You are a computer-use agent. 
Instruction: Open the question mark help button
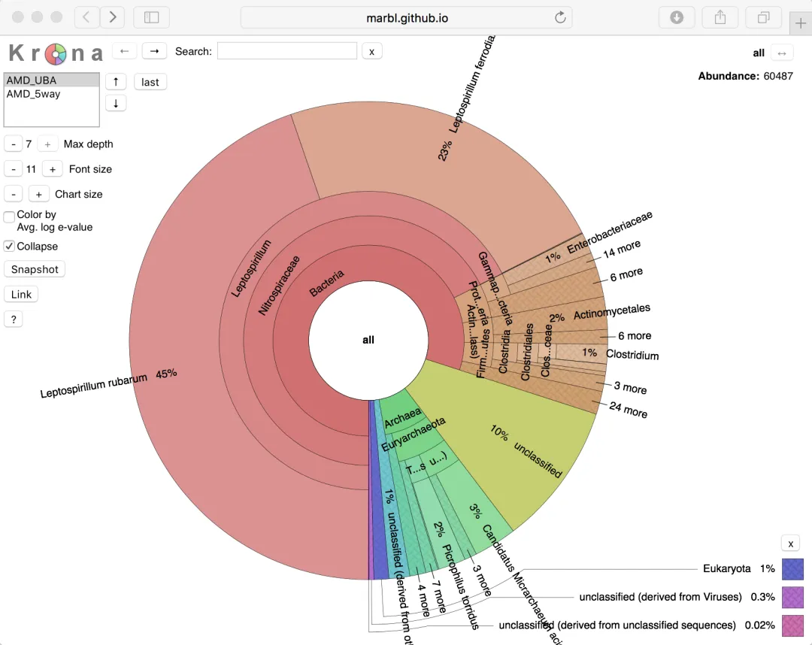(x=14, y=319)
